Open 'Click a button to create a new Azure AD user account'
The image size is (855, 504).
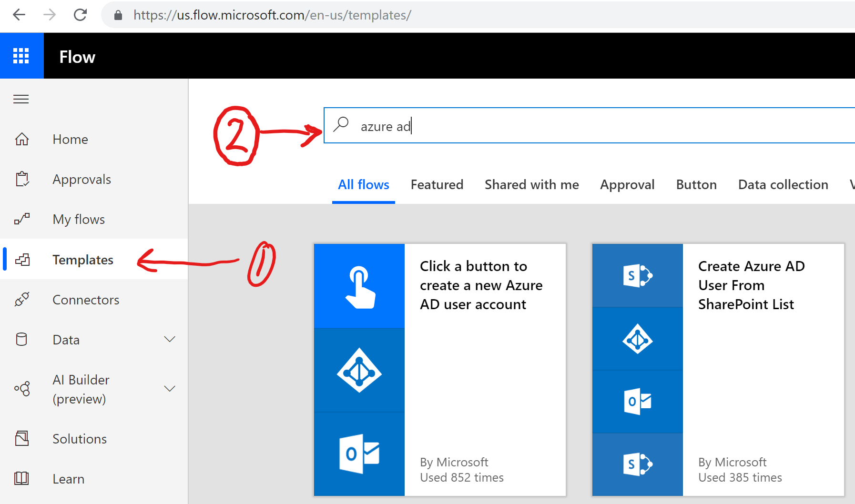tap(481, 285)
